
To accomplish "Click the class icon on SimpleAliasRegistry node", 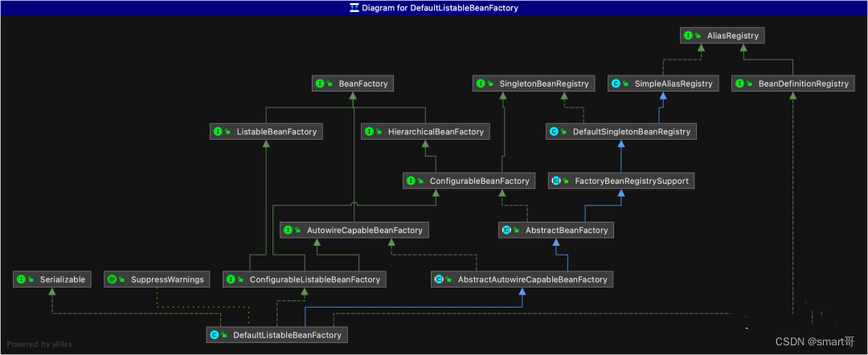I will pyautogui.click(x=616, y=84).
